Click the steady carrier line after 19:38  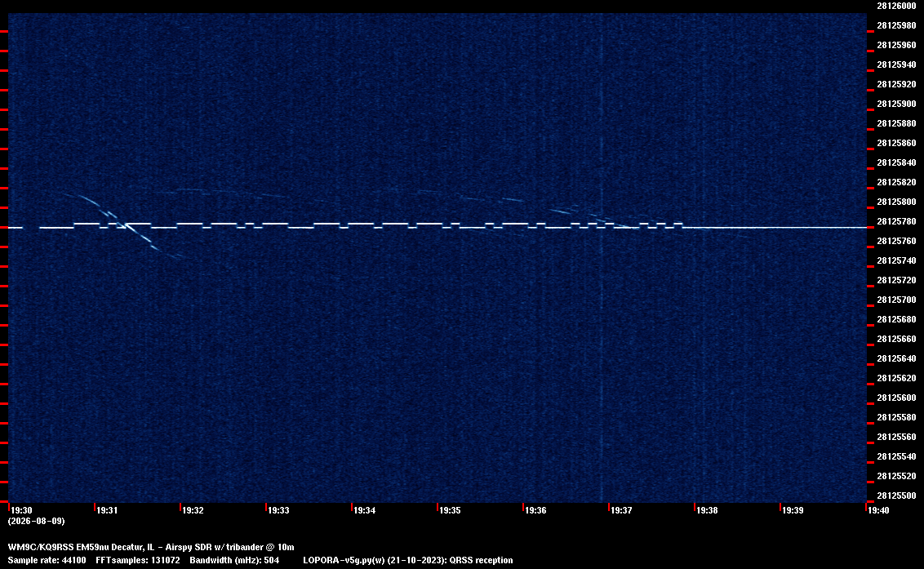tap(775, 227)
